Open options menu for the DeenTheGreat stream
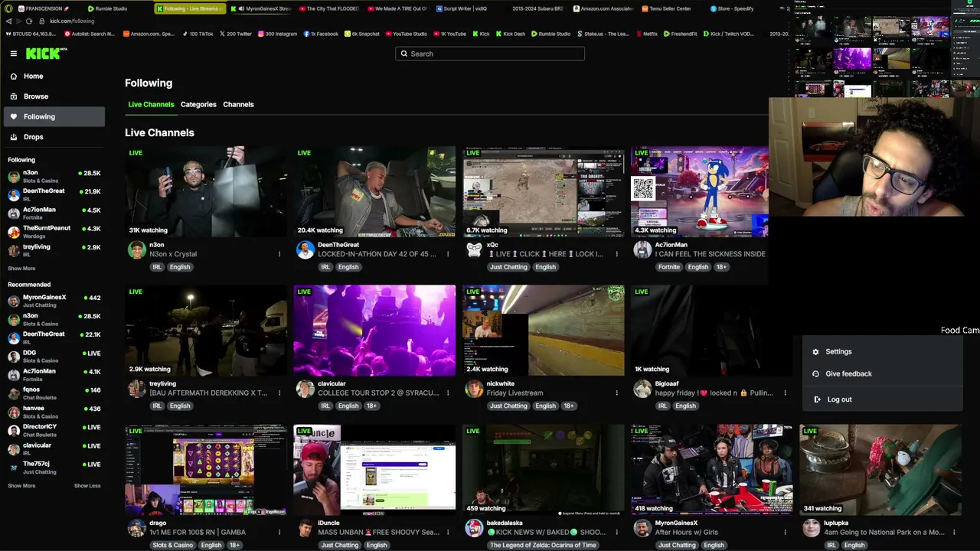This screenshot has height=551, width=980. [x=448, y=254]
